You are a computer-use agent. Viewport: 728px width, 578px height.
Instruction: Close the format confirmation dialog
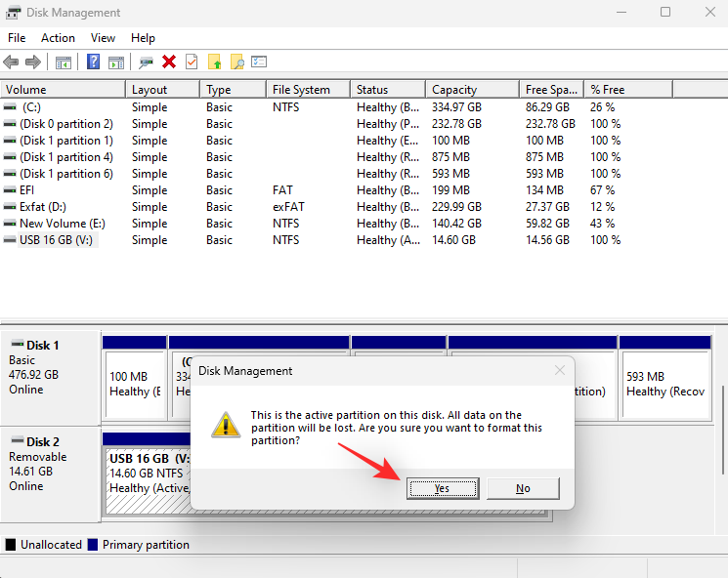coord(560,370)
